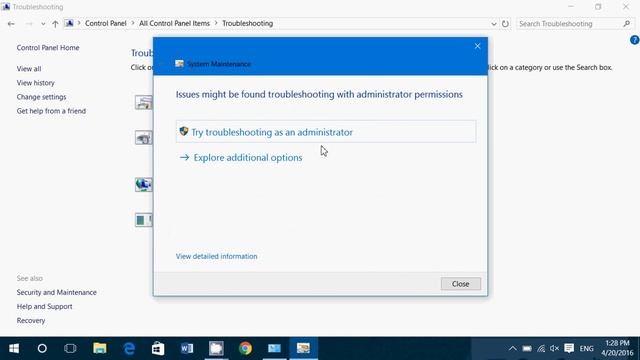640x360 pixels.
Task: Open the blue help question icon
Action: pyautogui.click(x=635, y=40)
